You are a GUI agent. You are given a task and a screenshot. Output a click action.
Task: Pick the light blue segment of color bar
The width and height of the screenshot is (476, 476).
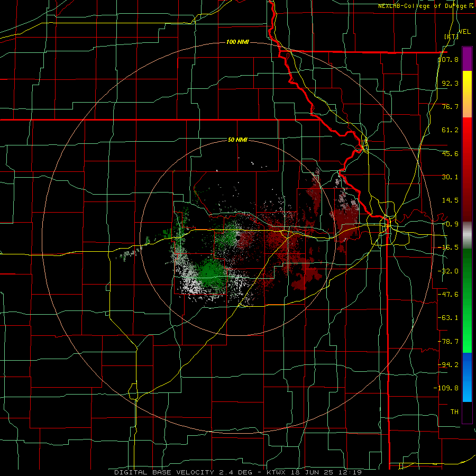click(x=467, y=390)
